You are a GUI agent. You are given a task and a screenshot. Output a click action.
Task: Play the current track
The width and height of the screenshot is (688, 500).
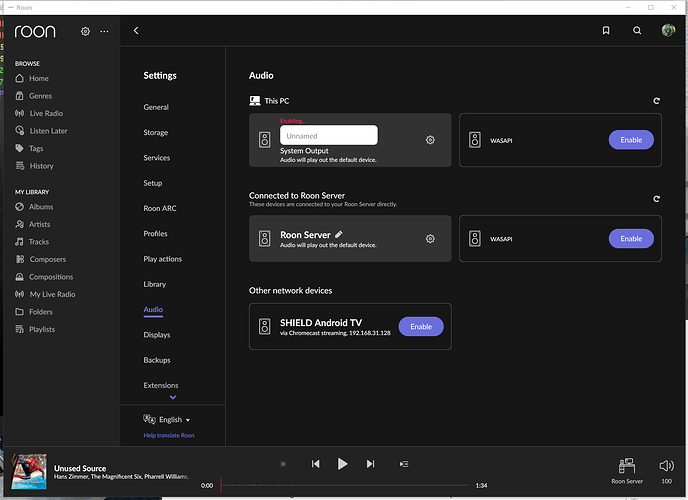click(x=342, y=464)
